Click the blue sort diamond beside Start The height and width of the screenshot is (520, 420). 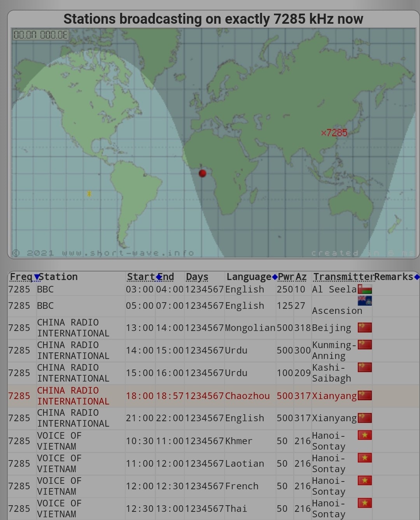[x=159, y=277]
